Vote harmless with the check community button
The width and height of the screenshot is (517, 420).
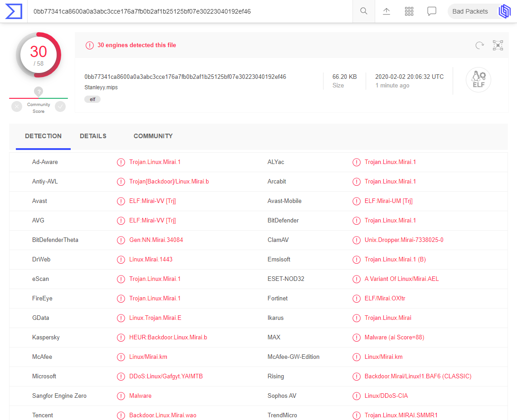tap(60, 106)
